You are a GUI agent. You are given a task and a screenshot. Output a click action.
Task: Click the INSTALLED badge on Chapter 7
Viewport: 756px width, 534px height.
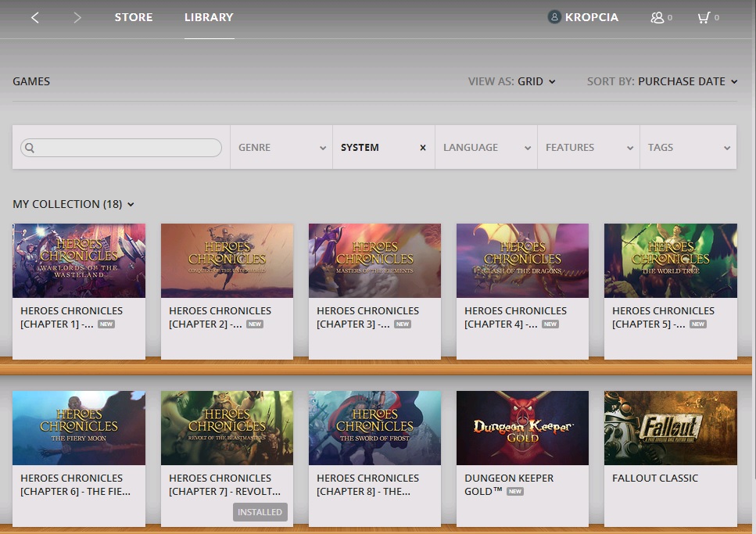point(260,512)
